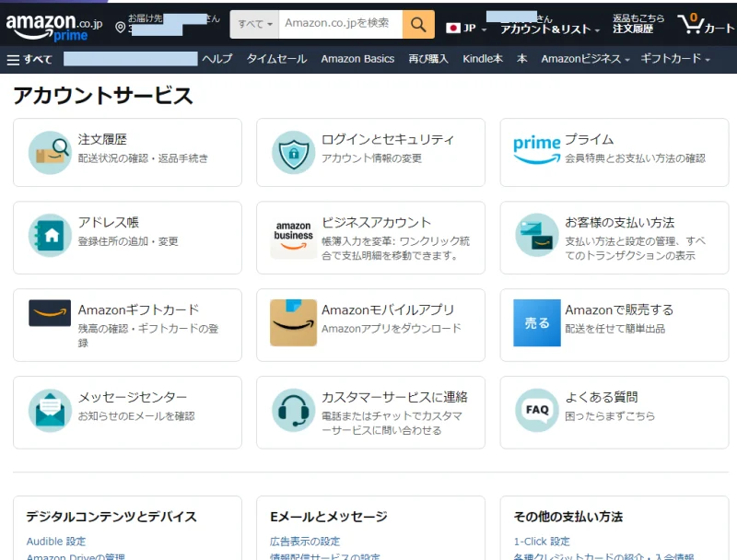Click アカウント情報の変更 description
The width and height of the screenshot is (737, 560).
tap(372, 158)
